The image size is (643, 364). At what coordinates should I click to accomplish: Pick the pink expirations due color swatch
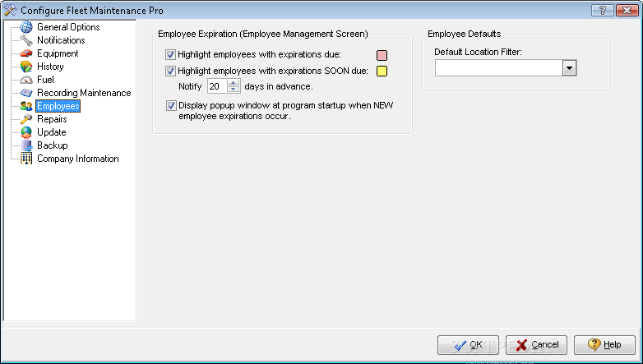pyautogui.click(x=382, y=55)
